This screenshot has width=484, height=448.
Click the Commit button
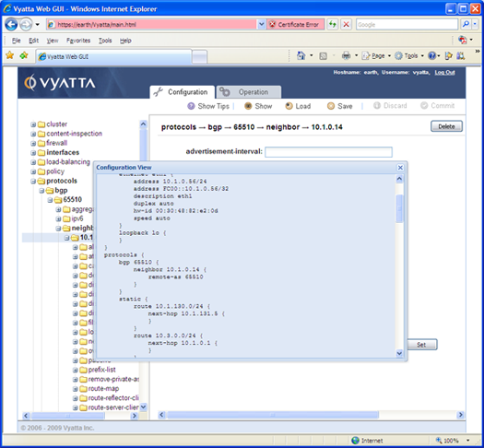437,106
